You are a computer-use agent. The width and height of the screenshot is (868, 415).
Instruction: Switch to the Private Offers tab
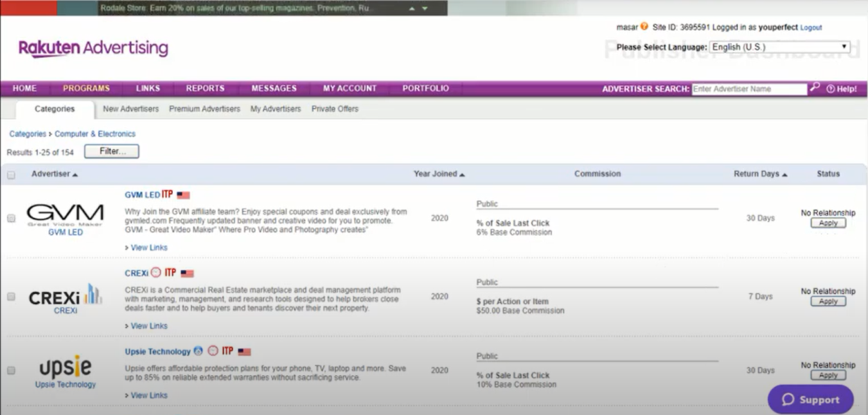click(335, 109)
